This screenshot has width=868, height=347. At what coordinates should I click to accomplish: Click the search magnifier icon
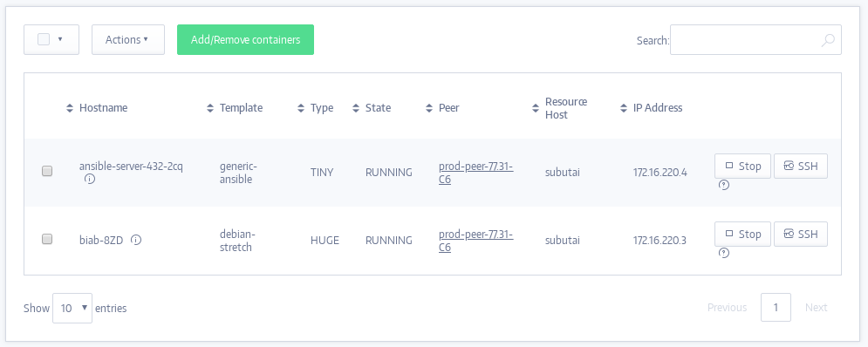[x=828, y=40]
